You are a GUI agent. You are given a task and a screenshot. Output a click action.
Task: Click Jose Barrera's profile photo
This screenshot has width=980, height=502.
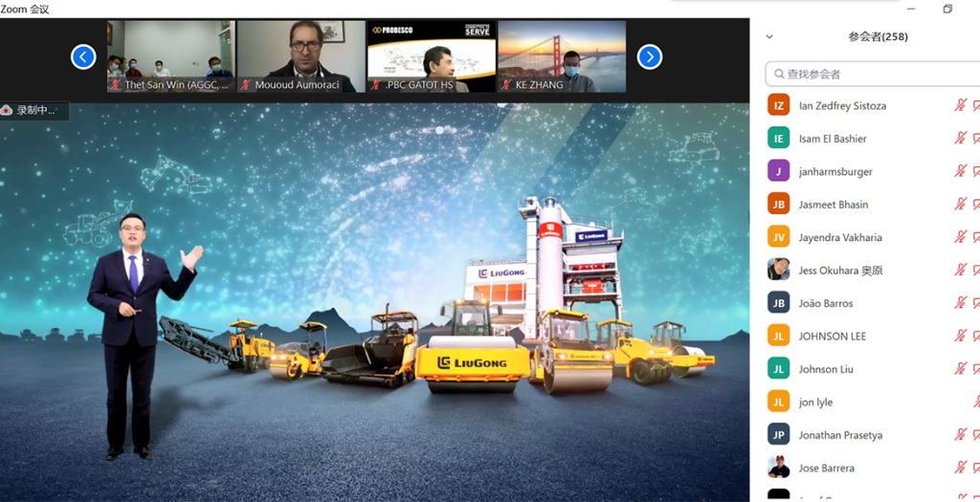(778, 468)
